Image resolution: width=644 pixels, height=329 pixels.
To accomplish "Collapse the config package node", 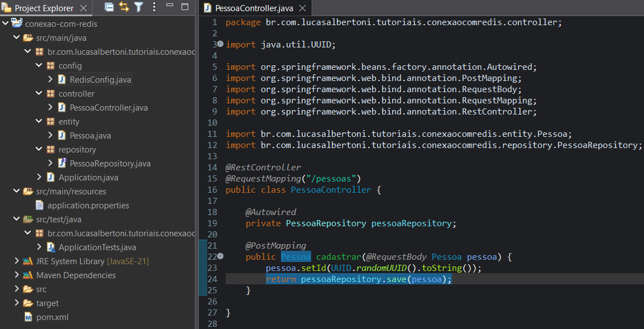I will [x=39, y=65].
